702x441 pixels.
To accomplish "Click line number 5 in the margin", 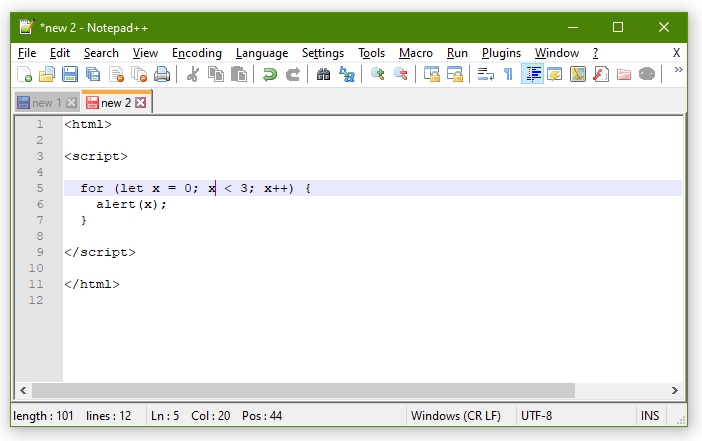I will (x=40, y=188).
